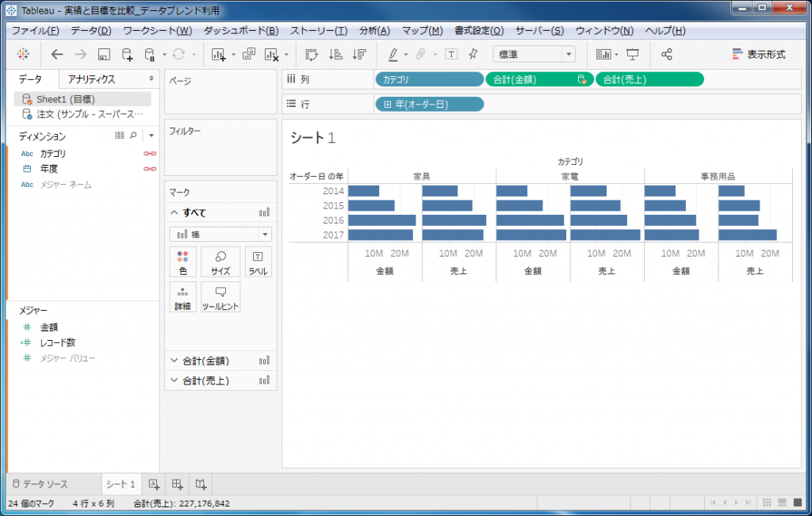
Task: Click the Presentation mode icon
Action: click(633, 55)
